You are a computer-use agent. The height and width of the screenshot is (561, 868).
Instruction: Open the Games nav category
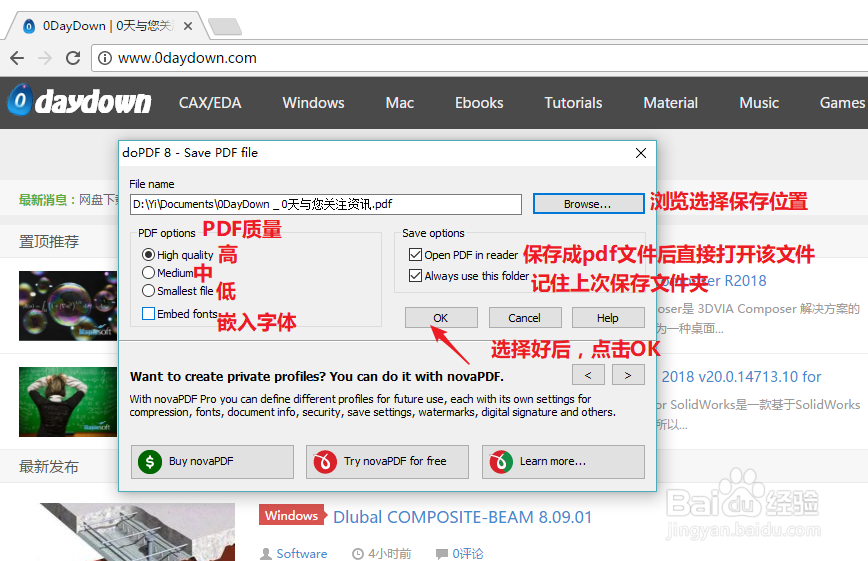pos(842,103)
